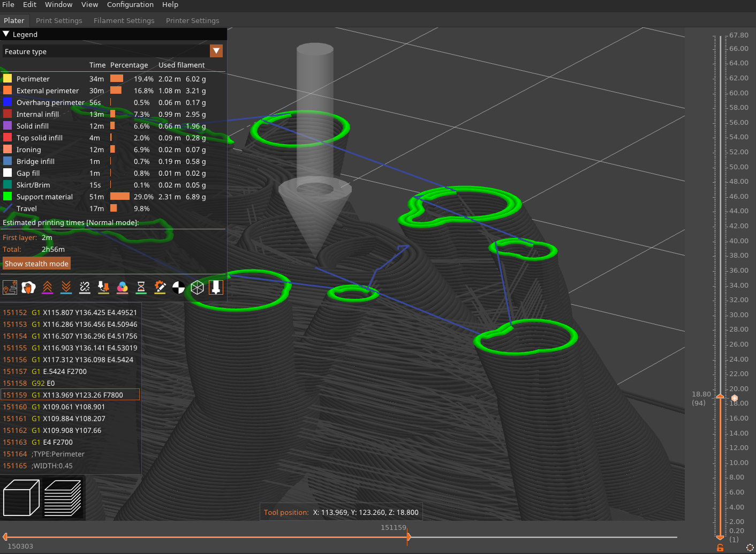This screenshot has width=756, height=554.
Task: Show seams in the G-code preview
Action: [x=85, y=287]
